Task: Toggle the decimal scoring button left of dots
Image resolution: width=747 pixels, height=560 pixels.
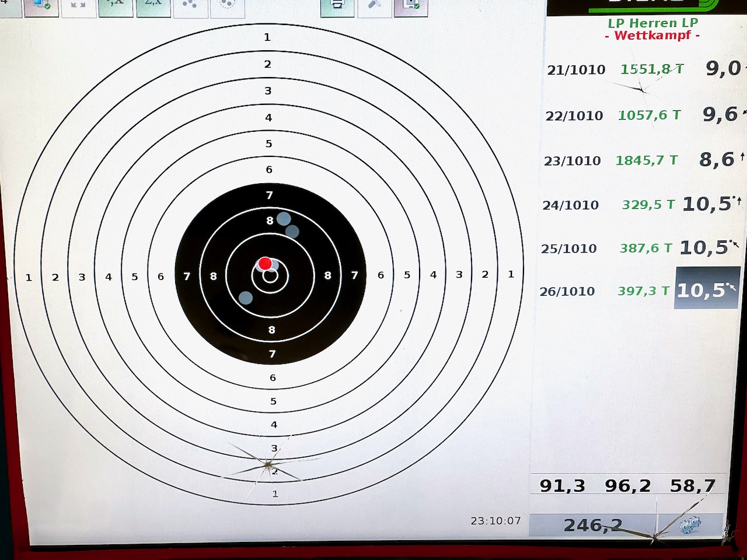Action: [153, 5]
